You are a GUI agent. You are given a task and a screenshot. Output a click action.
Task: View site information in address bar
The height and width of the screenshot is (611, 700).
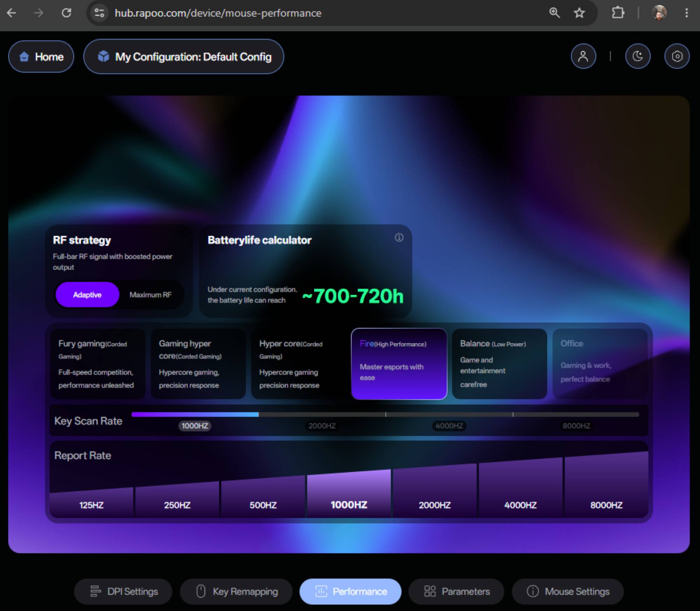(x=99, y=13)
